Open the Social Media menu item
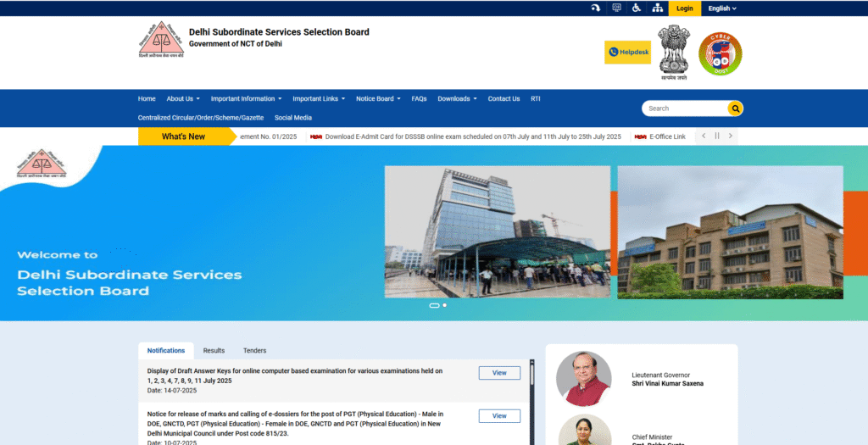 [x=292, y=117]
